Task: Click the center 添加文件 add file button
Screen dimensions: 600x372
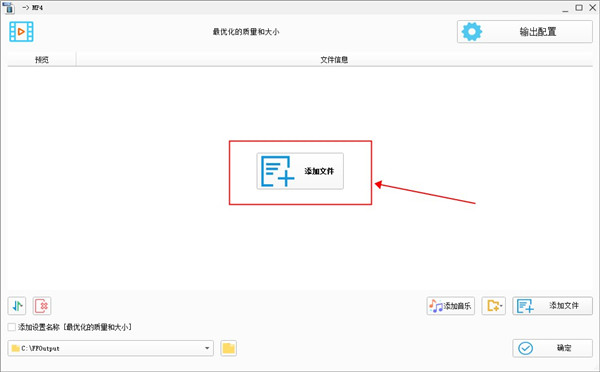Action: click(x=300, y=171)
